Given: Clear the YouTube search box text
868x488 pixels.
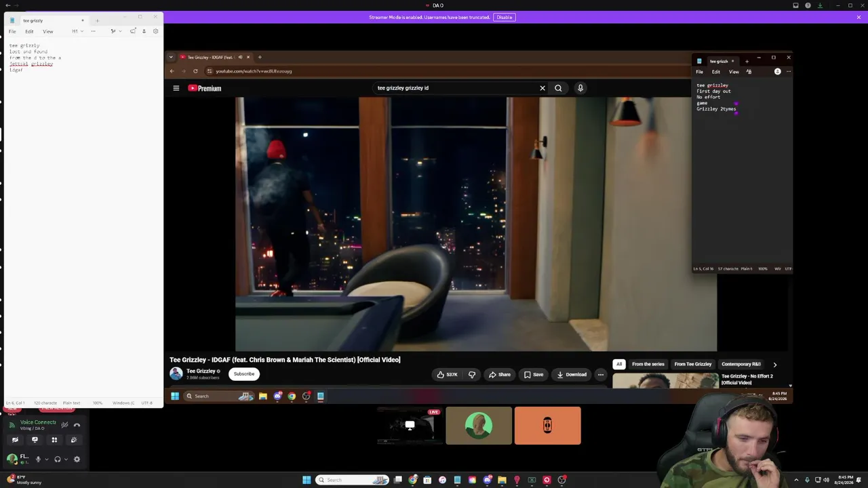Looking at the screenshot, I should coord(542,88).
